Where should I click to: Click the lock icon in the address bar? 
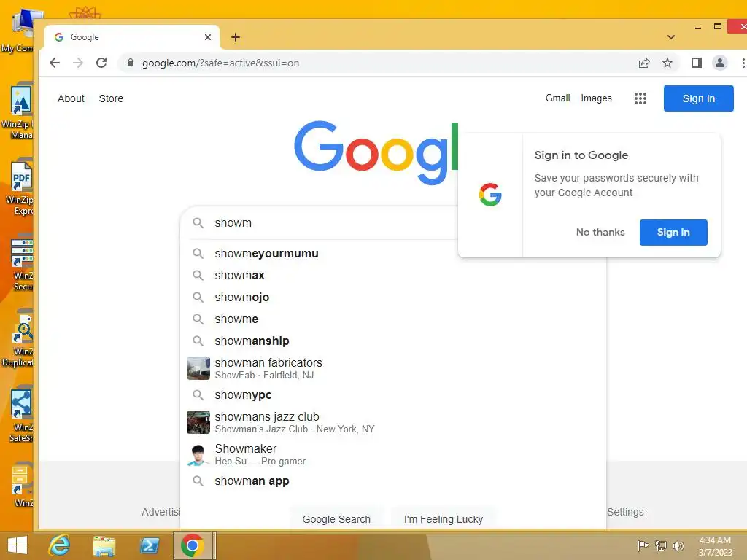pyautogui.click(x=131, y=63)
